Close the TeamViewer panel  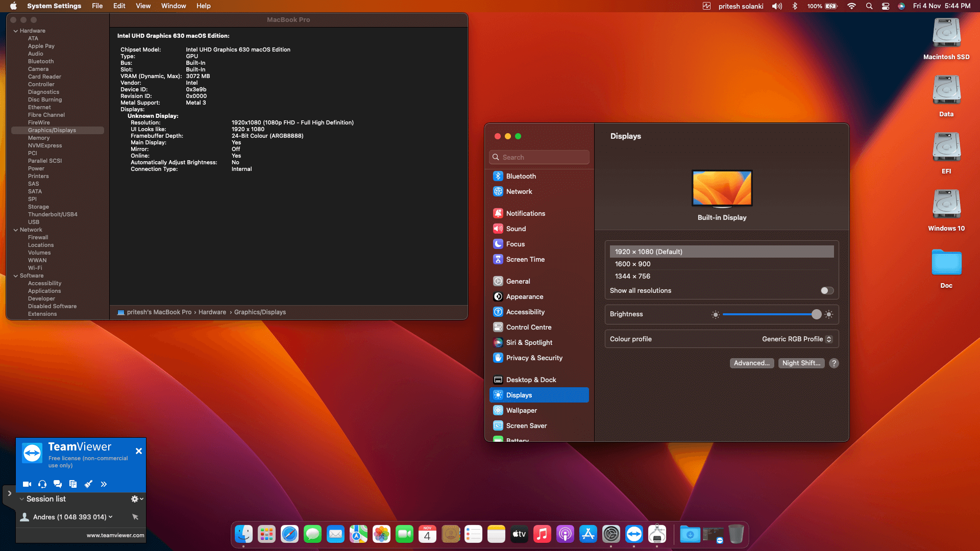[139, 451]
